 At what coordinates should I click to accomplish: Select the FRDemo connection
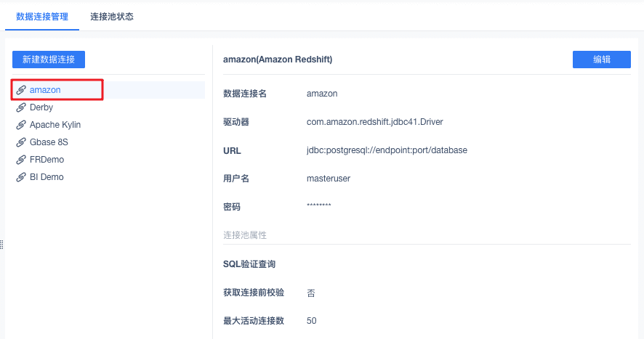(108, 160)
